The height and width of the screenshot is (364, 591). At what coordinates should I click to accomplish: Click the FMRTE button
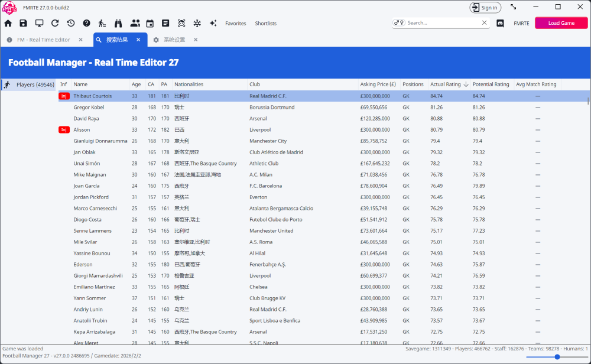521,24
